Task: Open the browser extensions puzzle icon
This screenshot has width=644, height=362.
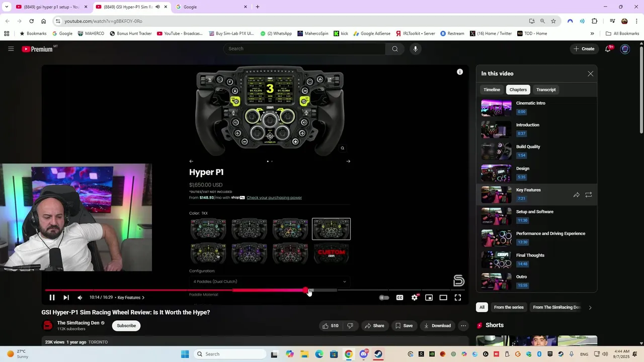Action: tap(595, 21)
